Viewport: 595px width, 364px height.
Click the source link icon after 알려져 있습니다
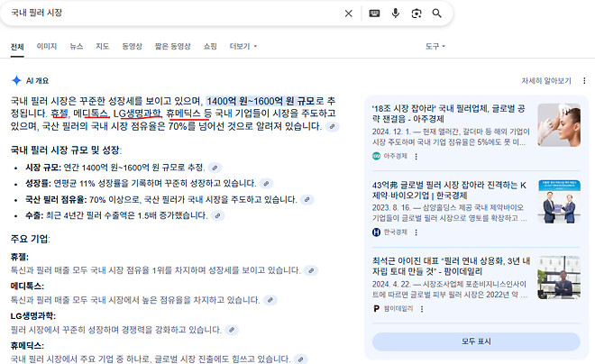pos(332,127)
